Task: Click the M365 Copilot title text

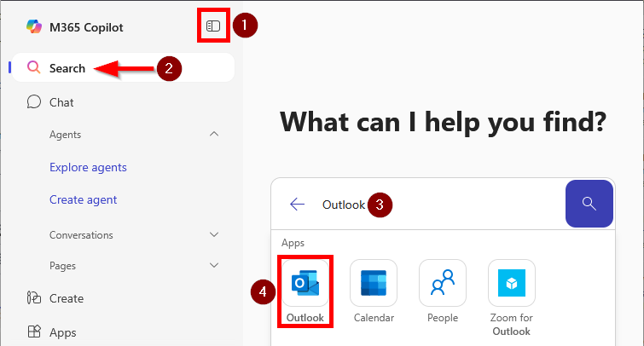Action: [86, 27]
